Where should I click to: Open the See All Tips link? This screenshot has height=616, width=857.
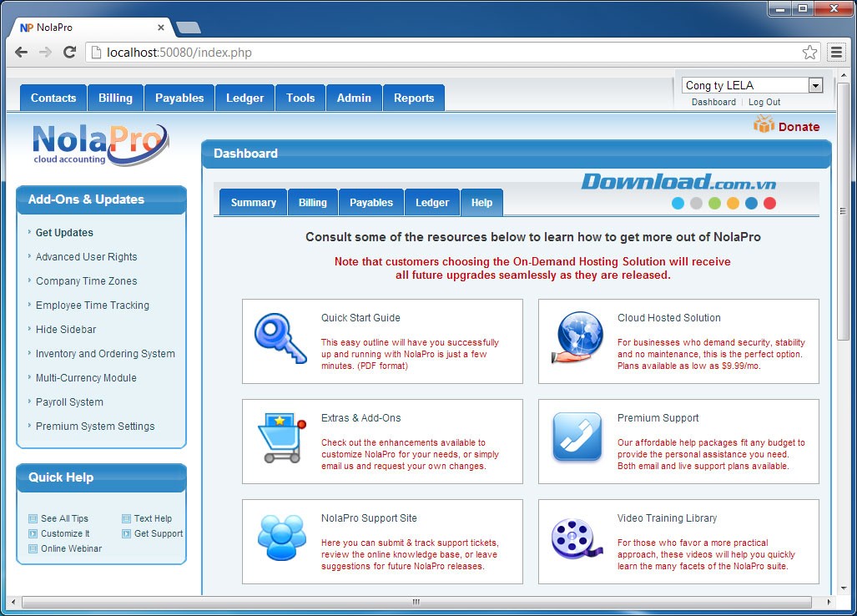pos(64,518)
